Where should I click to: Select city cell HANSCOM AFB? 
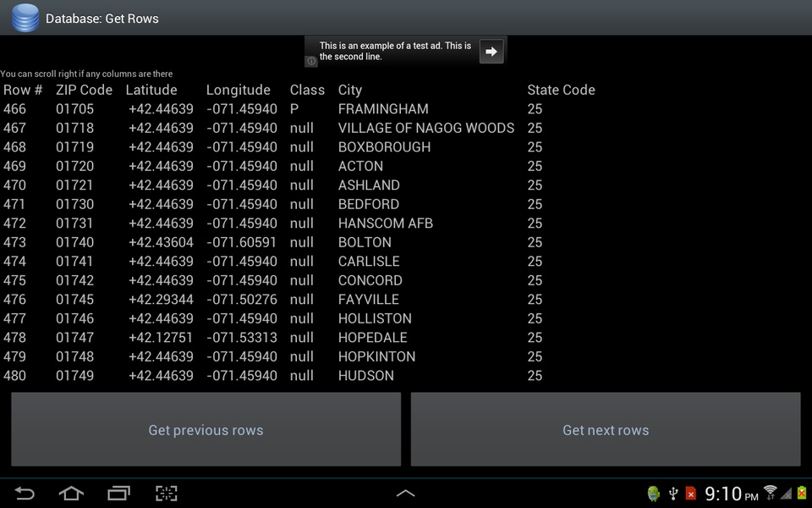coord(386,224)
